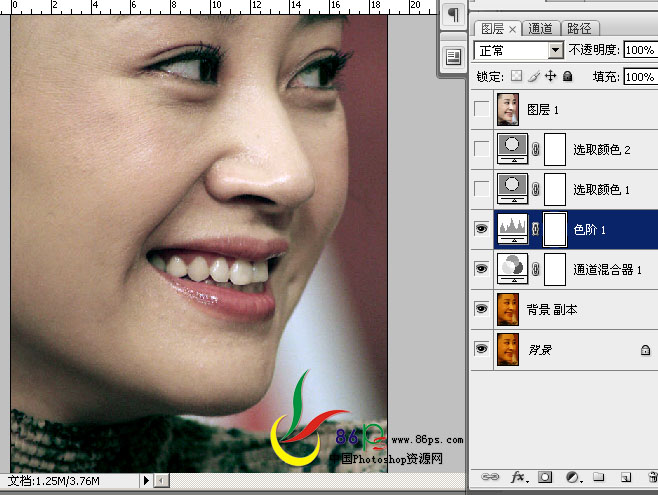Click the 图层 1 thumbnail
Image resolution: width=658 pixels, height=495 pixels.
508,109
